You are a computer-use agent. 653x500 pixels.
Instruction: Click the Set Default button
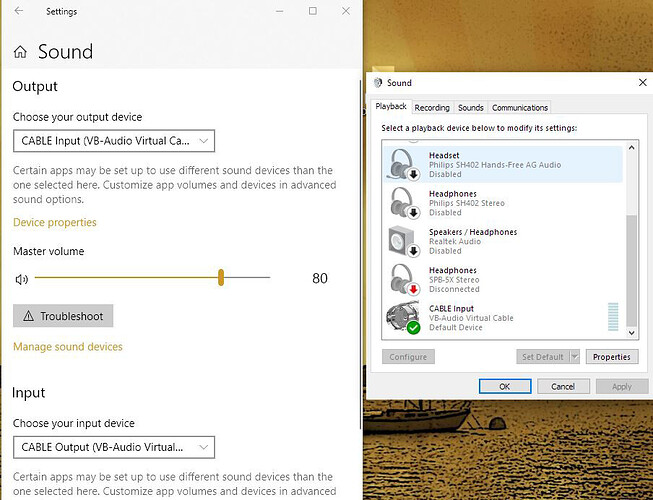[x=543, y=357]
